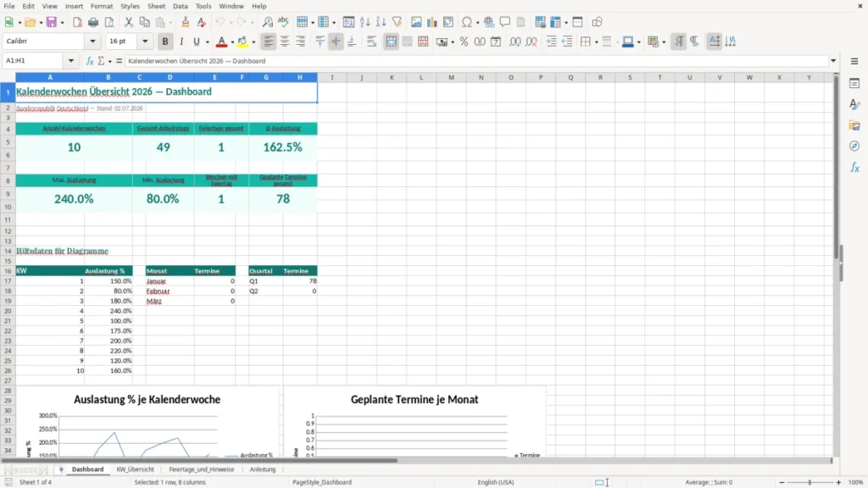868x488 pixels.
Task: Toggle Wrap Text
Action: coord(372,42)
